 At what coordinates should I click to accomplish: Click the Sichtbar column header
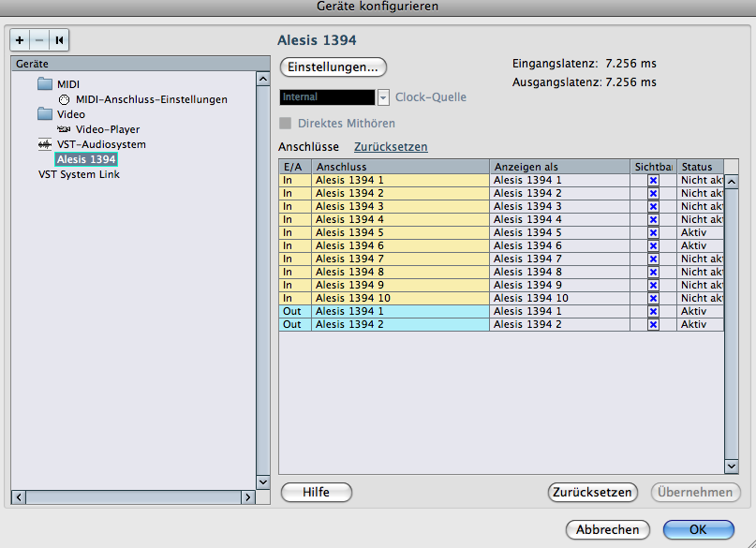(653, 167)
